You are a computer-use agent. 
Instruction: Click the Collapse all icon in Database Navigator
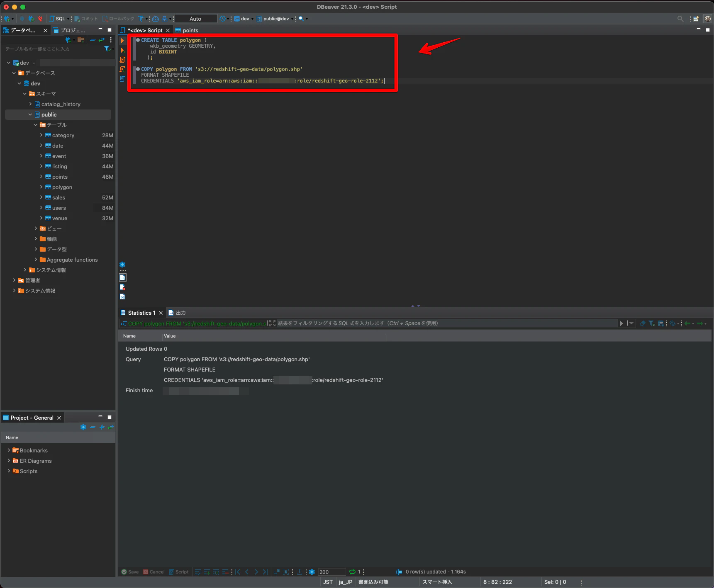coord(93,40)
